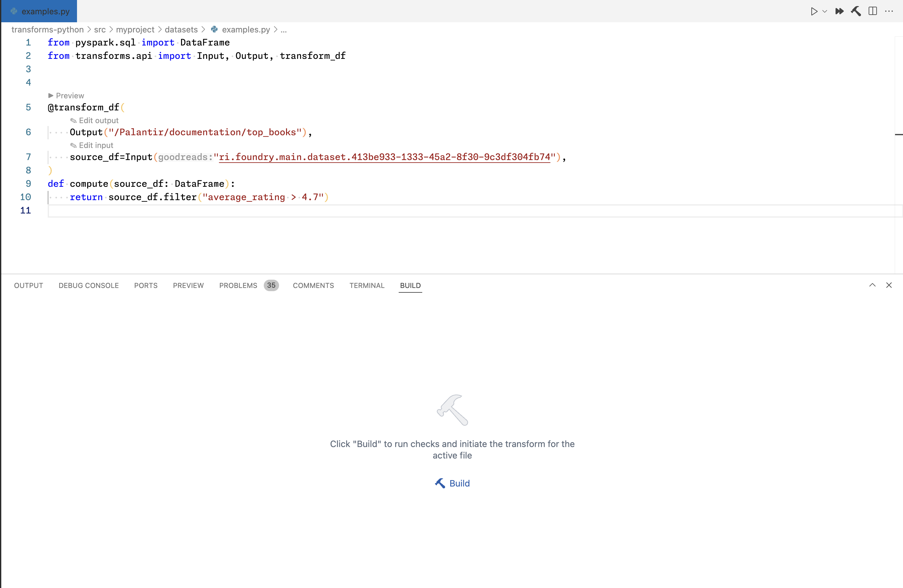Click the Output path string on line 6

pyautogui.click(x=205, y=132)
